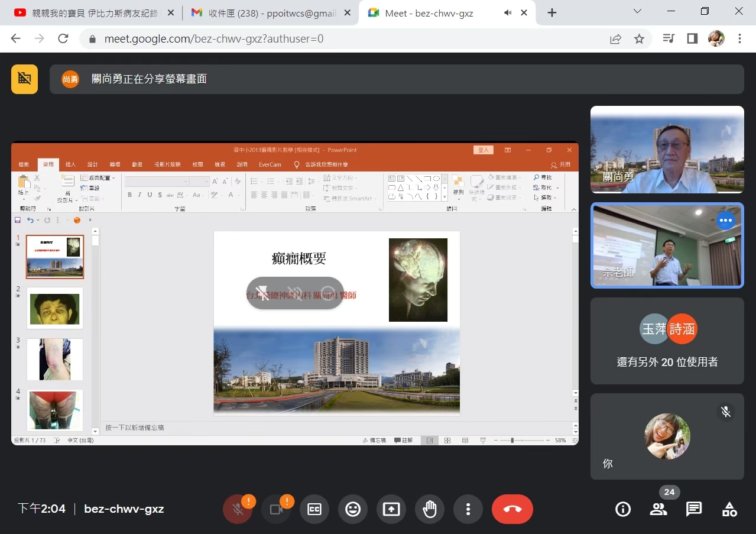The width and height of the screenshot is (756, 534).
Task: Click 共用 share button in PowerPoint
Action: (x=561, y=164)
